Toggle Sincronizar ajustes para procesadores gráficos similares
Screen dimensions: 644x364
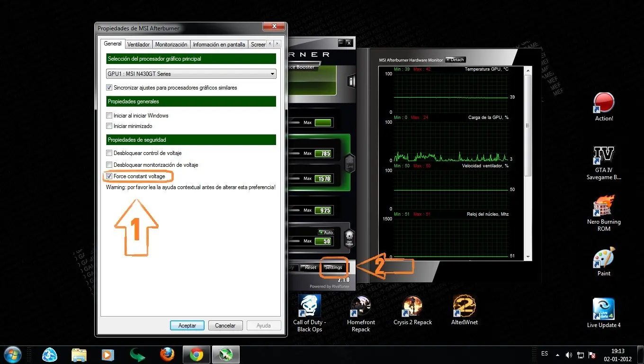click(x=109, y=88)
